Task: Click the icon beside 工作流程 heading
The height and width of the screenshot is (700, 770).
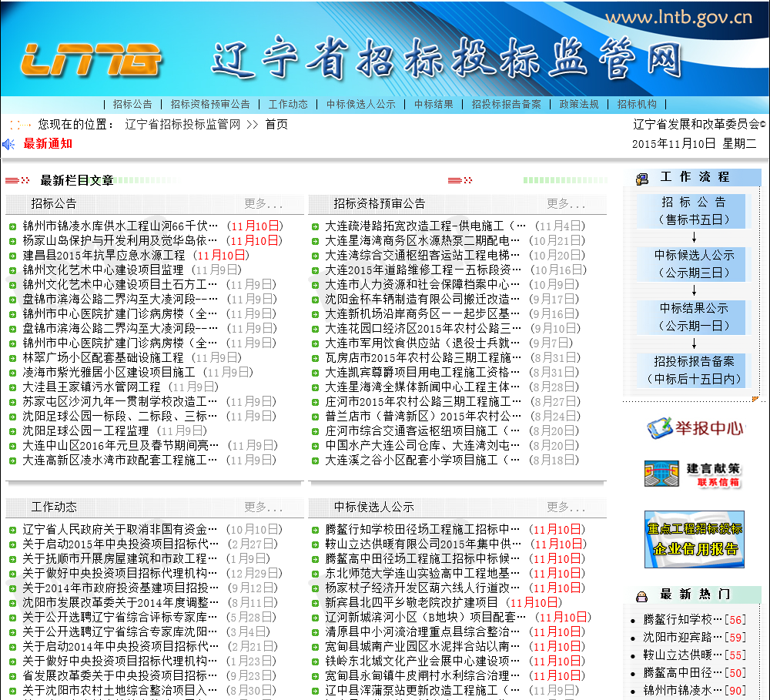Action: pyautogui.click(x=642, y=179)
